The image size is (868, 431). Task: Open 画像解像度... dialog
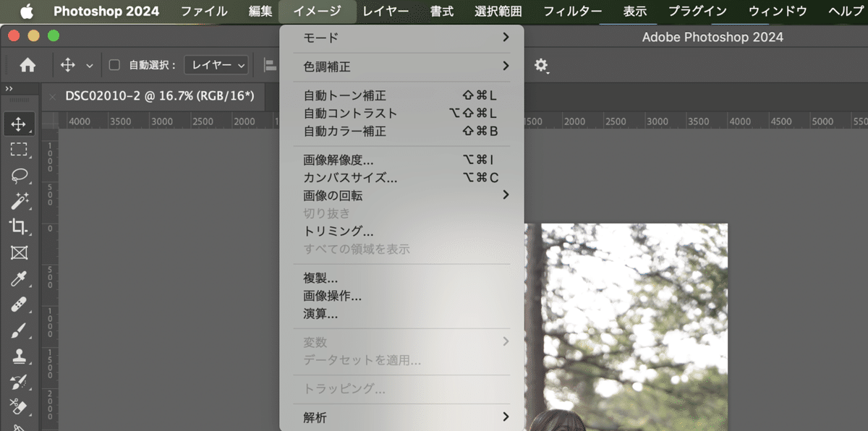tap(401, 160)
